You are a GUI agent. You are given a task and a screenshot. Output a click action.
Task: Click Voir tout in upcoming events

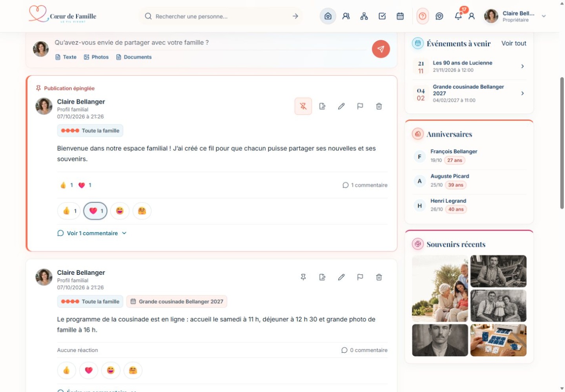click(x=514, y=44)
